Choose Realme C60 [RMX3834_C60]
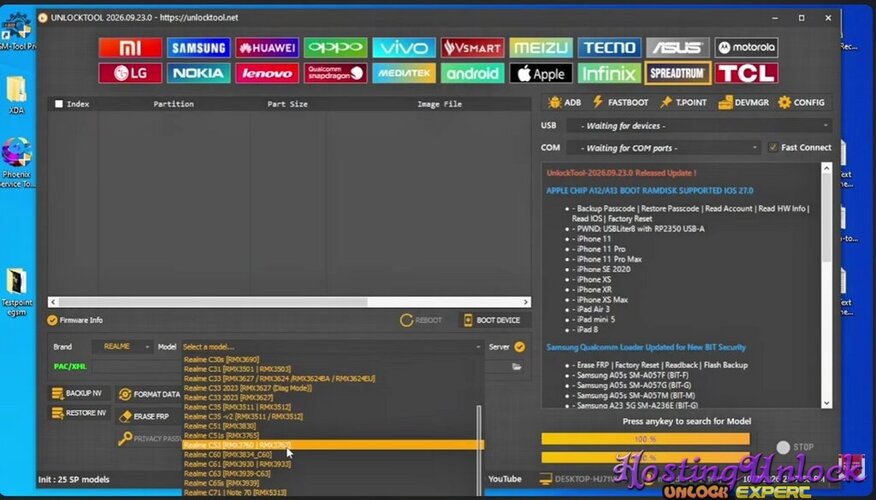This screenshot has height=500, width=876. (x=227, y=455)
